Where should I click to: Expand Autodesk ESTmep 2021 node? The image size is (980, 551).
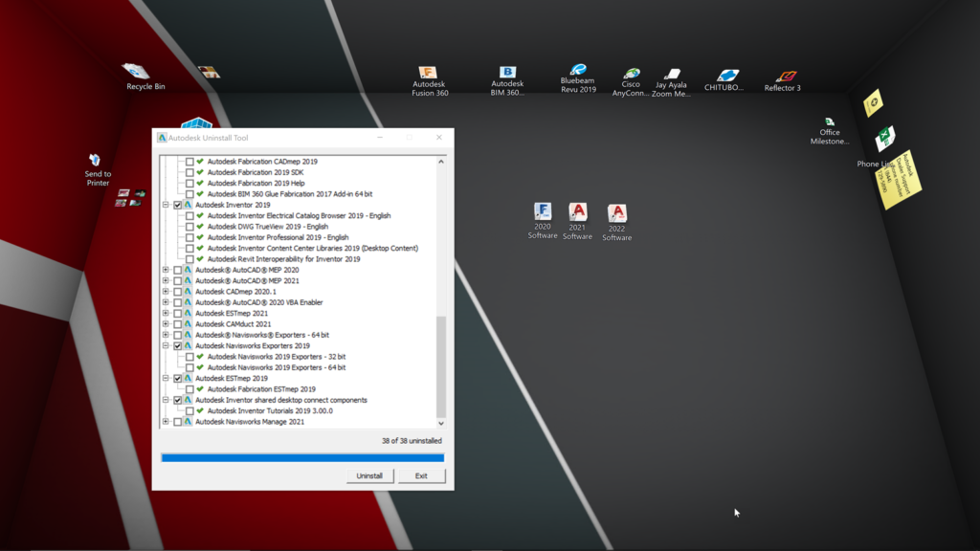(x=166, y=313)
